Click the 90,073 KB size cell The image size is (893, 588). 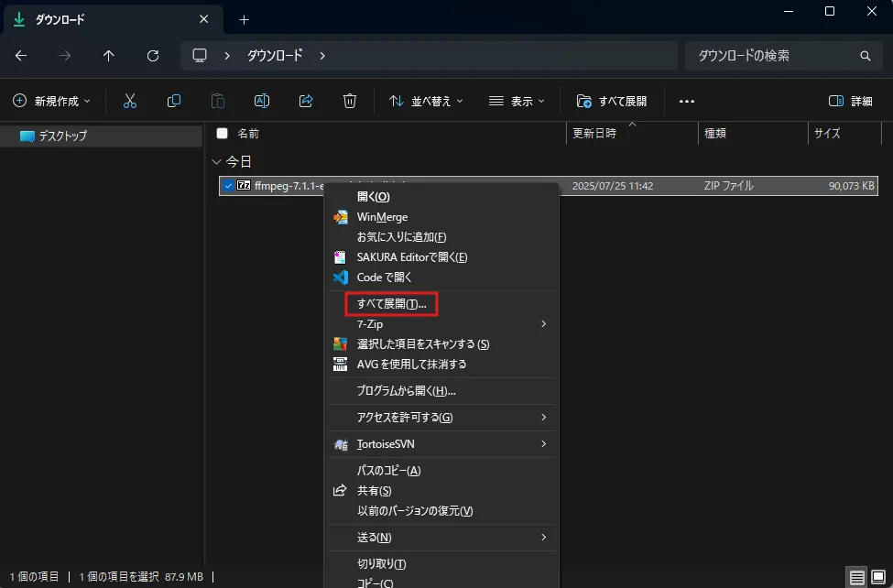[852, 186]
